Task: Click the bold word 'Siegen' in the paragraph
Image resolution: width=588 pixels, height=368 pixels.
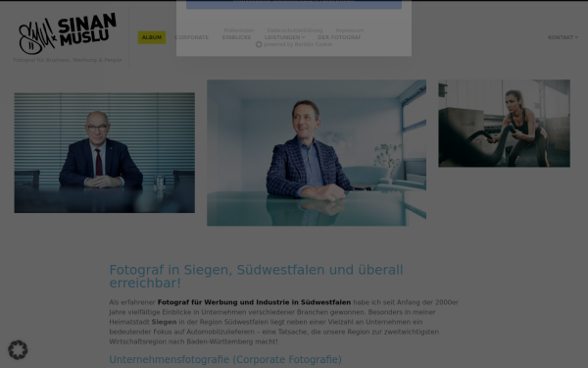Action: [x=164, y=322]
